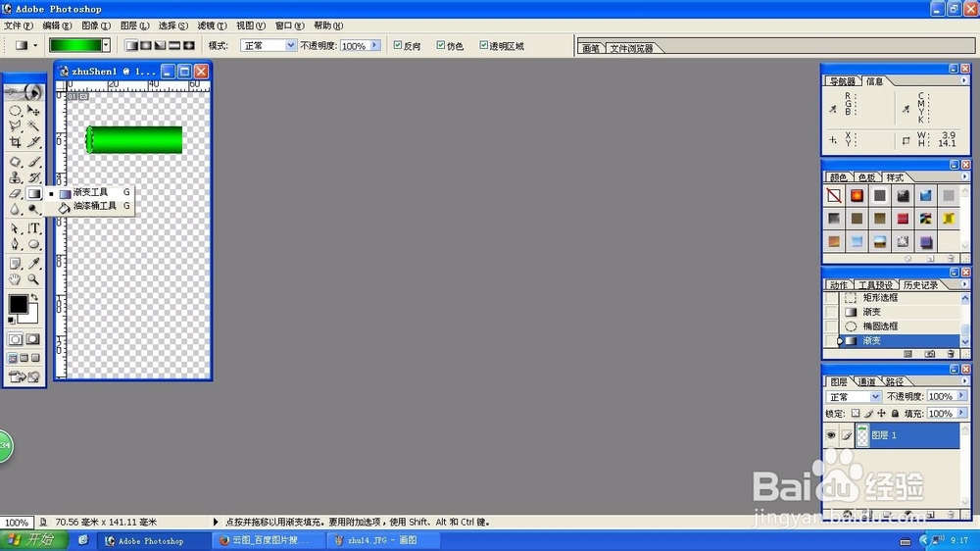980x551 pixels.
Task: Select the Elliptical Marquee tool
Action: pos(16,111)
